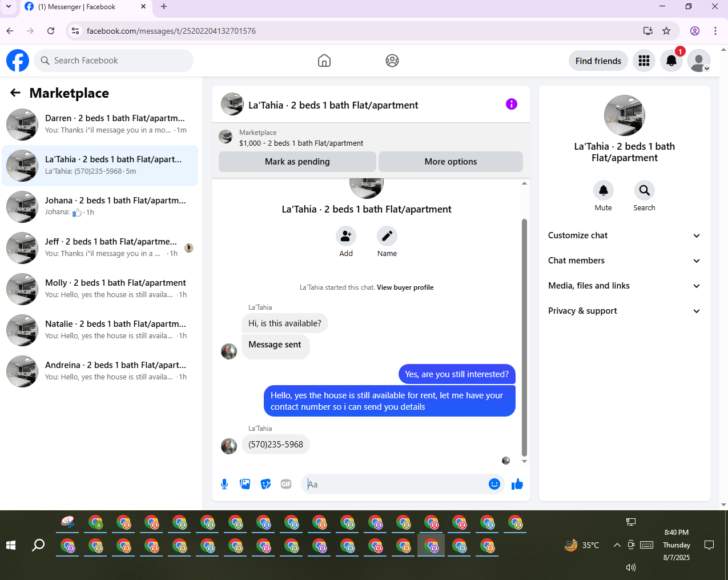Open new browser tab plus button
This screenshot has width=728, height=580.
click(x=164, y=7)
